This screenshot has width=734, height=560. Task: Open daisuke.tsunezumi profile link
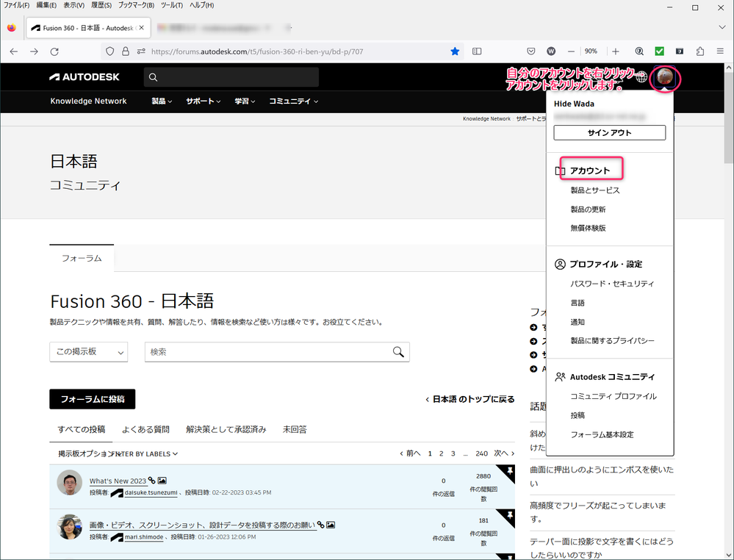(151, 492)
